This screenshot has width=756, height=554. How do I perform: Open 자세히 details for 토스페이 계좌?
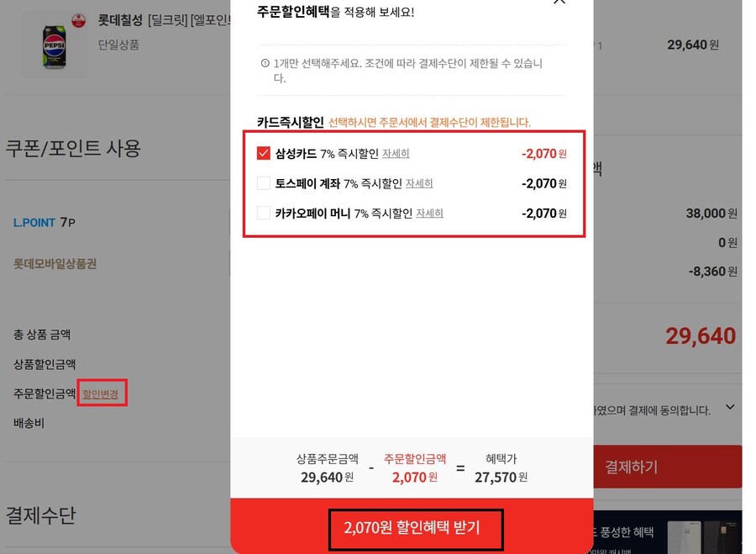(x=419, y=183)
